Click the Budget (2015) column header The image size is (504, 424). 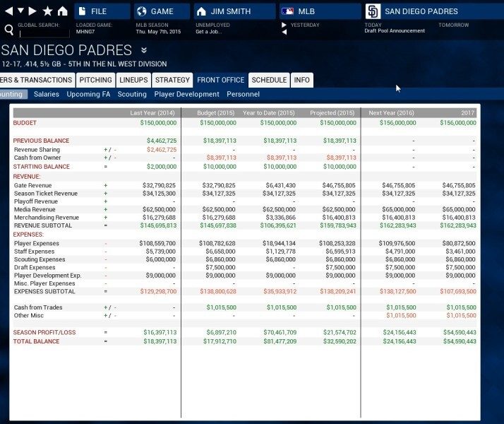point(216,113)
